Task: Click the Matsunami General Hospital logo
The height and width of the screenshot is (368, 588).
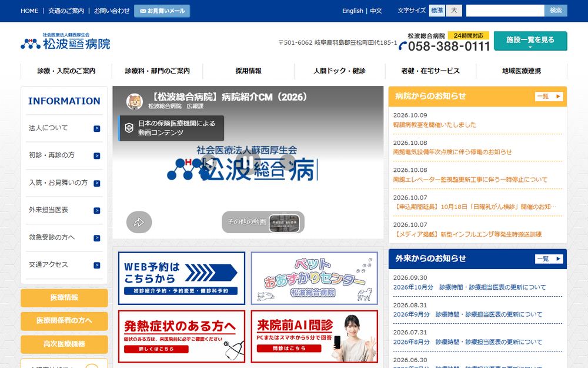Action: [x=66, y=41]
